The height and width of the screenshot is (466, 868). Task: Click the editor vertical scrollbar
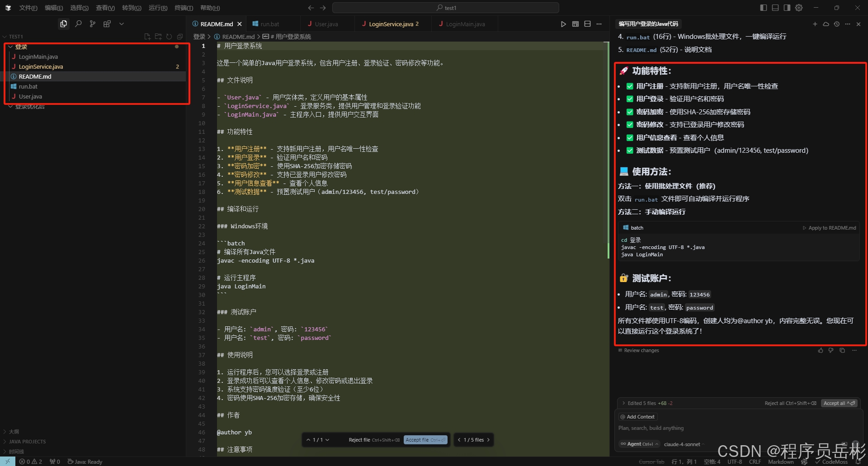[x=608, y=136]
